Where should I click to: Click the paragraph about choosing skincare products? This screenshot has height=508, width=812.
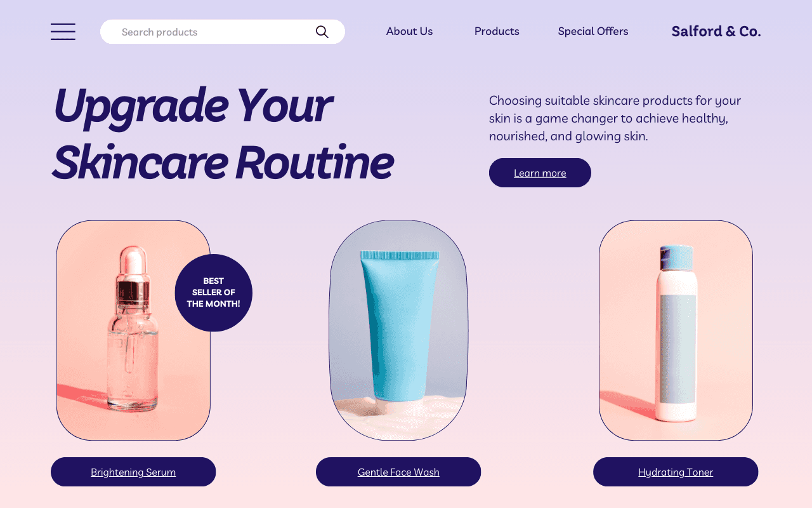pos(615,118)
